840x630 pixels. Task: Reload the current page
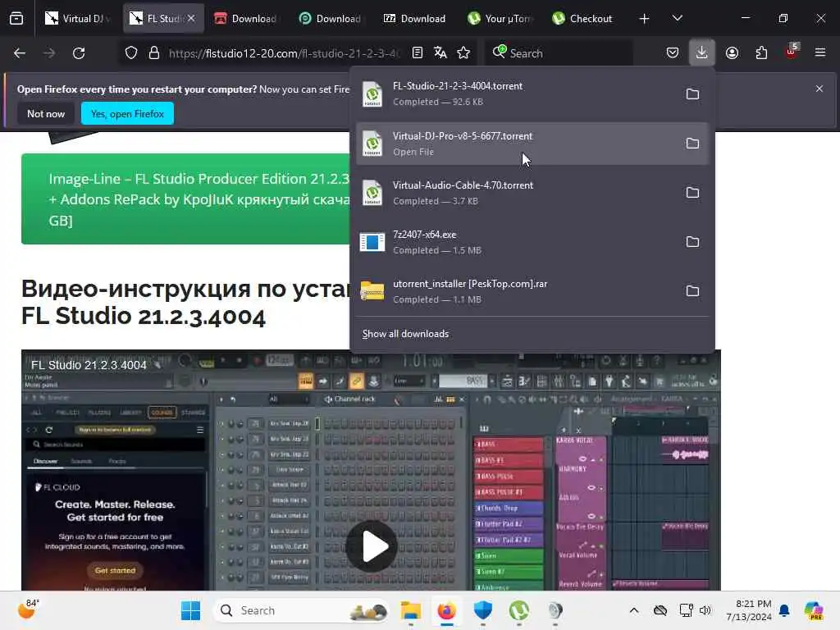pyautogui.click(x=79, y=53)
